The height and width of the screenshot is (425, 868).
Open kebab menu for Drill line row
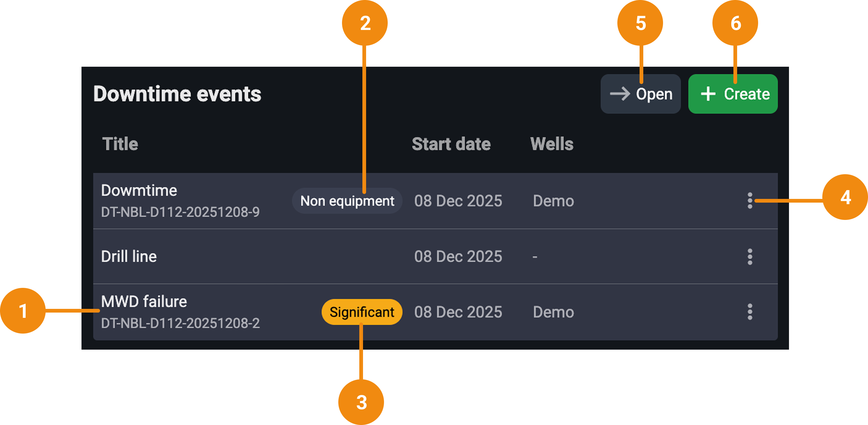pyautogui.click(x=750, y=257)
